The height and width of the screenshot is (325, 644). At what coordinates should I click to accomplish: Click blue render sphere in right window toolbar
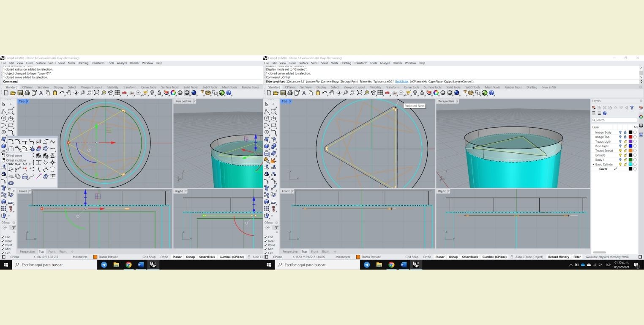coord(456,93)
